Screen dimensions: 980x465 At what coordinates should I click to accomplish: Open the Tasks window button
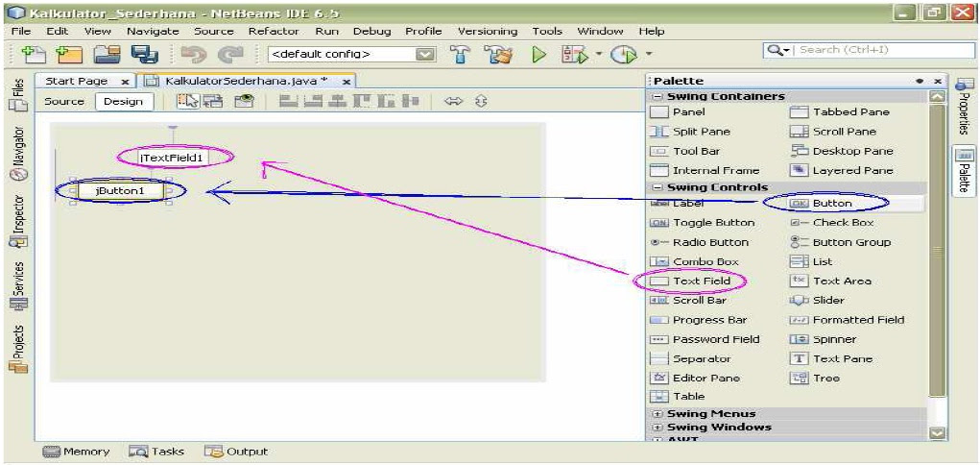tap(156, 452)
